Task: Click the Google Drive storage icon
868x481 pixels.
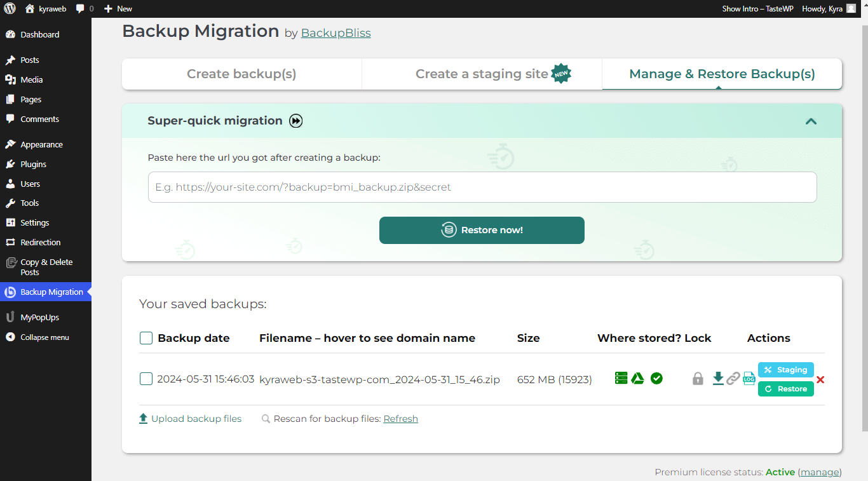Action: 638,378
